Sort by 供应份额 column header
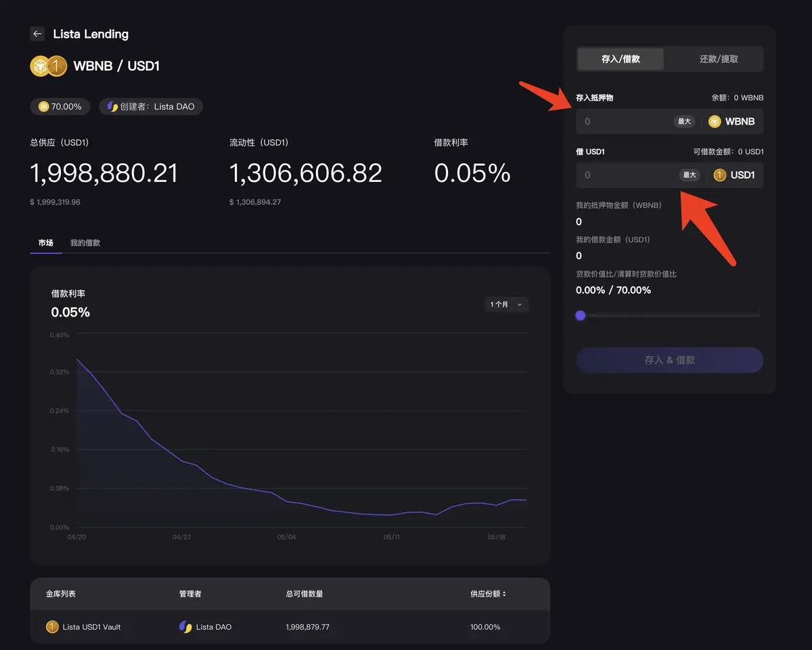The image size is (812, 650). click(x=489, y=594)
